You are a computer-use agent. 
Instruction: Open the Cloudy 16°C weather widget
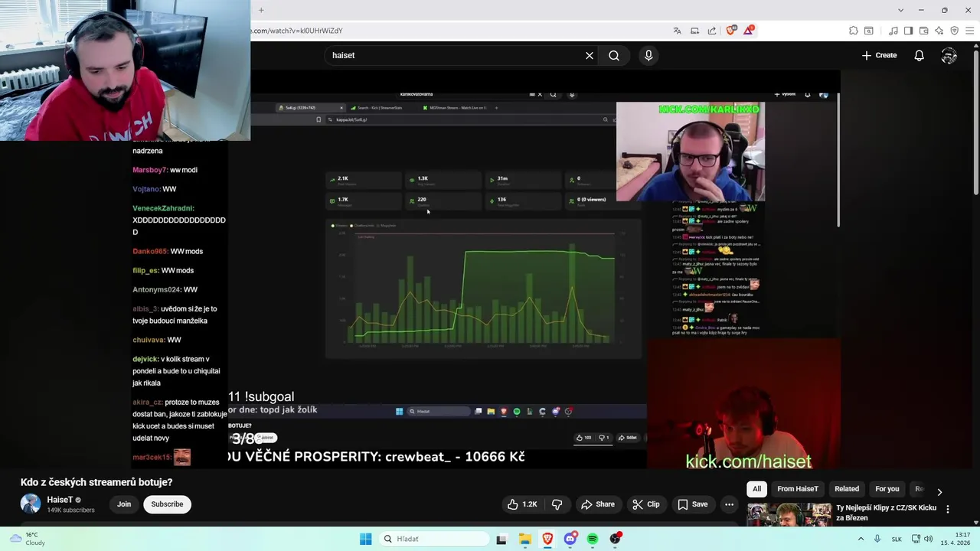27,539
